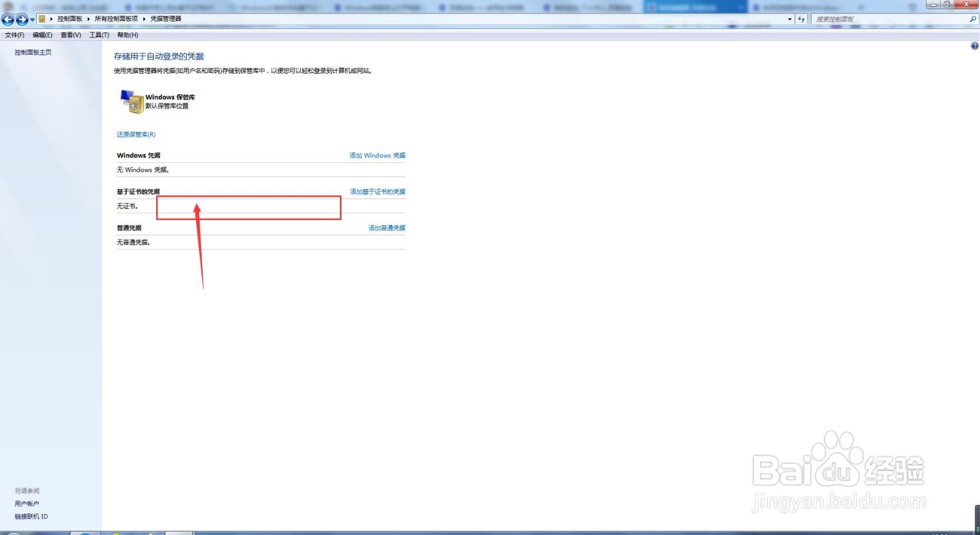Open the address bar history dropdown

coord(790,19)
